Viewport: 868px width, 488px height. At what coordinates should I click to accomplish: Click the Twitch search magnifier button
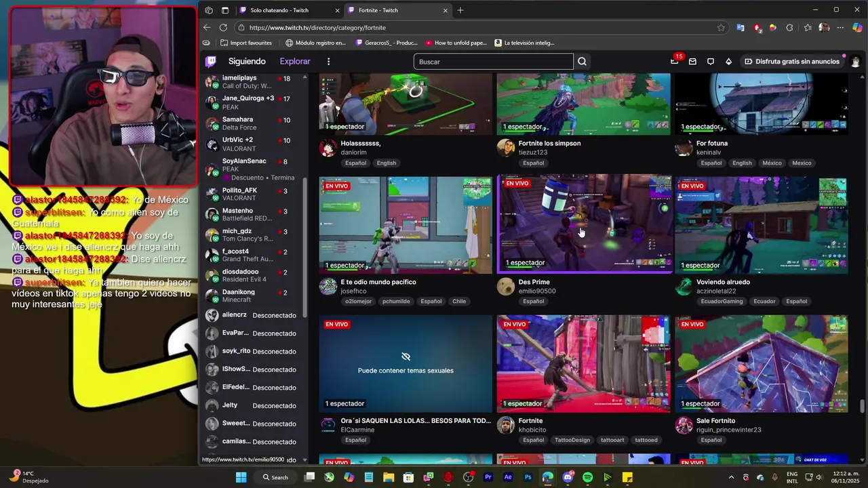tap(582, 62)
